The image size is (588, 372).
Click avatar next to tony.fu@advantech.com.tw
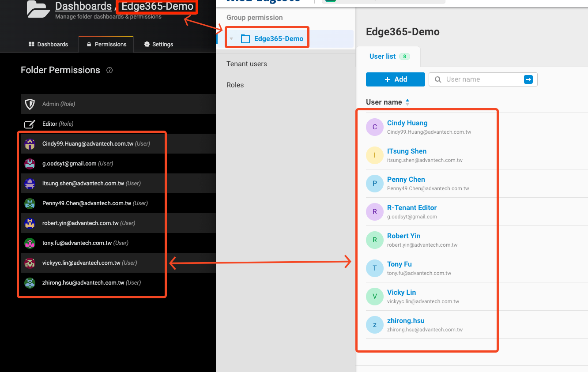[30, 243]
